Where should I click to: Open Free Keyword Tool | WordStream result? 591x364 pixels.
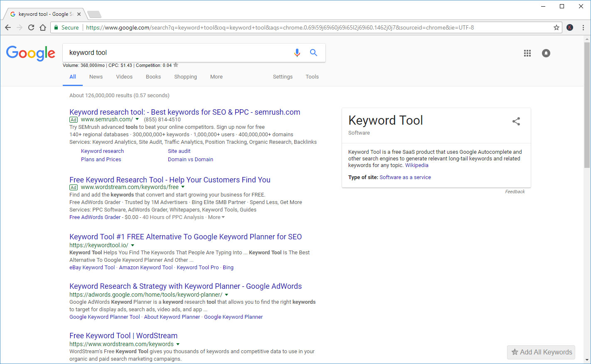[123, 336]
